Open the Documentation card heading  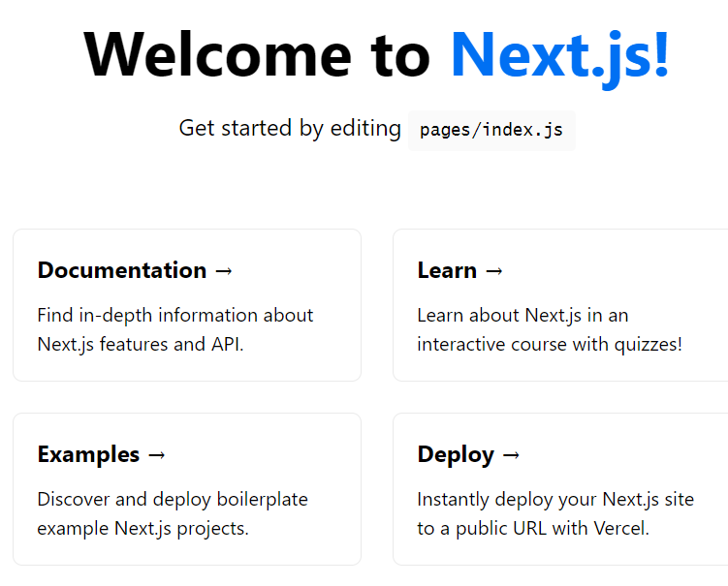(122, 270)
